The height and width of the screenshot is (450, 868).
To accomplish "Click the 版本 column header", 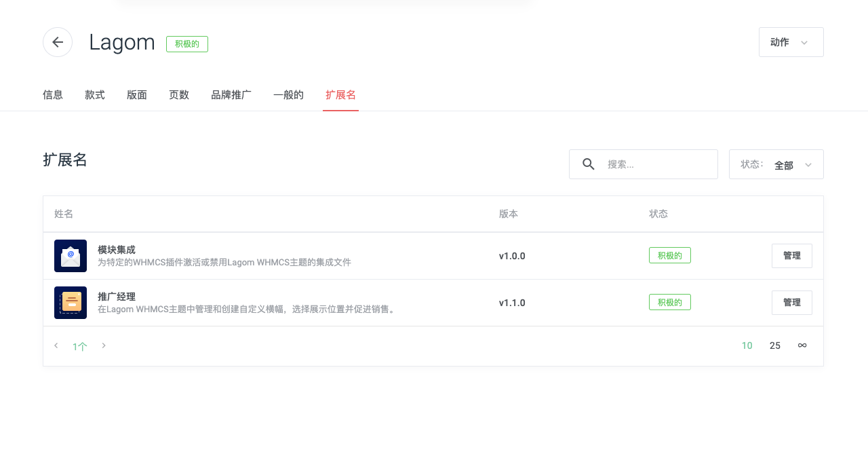I will click(509, 214).
